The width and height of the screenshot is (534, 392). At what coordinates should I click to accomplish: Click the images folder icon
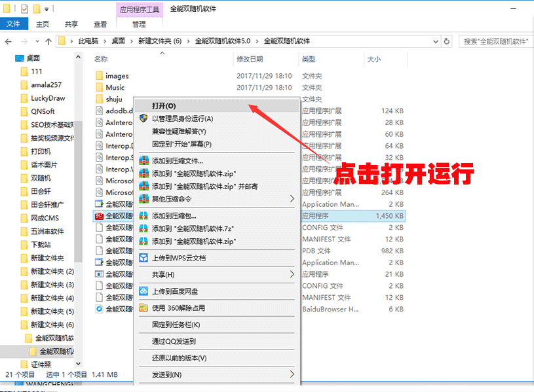(100, 76)
